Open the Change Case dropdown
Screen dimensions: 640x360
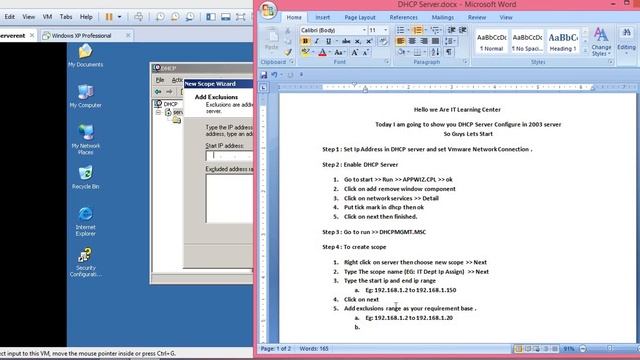pyautogui.click(x=340, y=52)
